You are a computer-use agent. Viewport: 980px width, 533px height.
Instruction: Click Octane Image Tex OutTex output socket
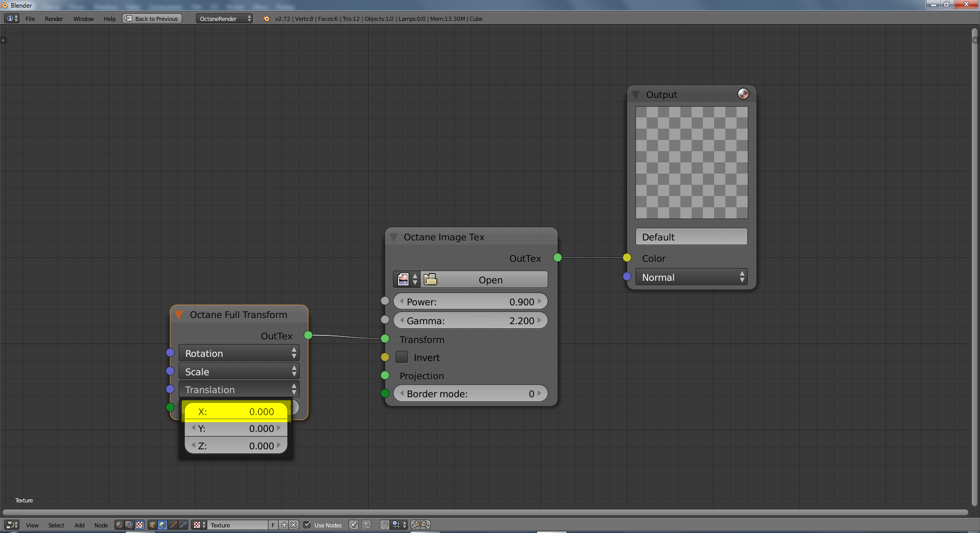(557, 258)
